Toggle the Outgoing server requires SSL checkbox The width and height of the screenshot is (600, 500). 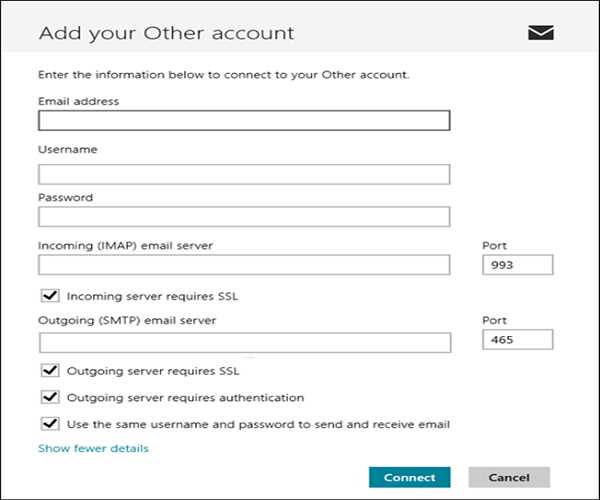click(47, 372)
